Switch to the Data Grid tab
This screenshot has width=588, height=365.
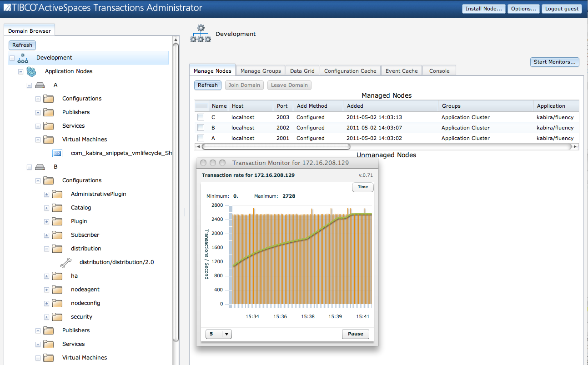(302, 71)
